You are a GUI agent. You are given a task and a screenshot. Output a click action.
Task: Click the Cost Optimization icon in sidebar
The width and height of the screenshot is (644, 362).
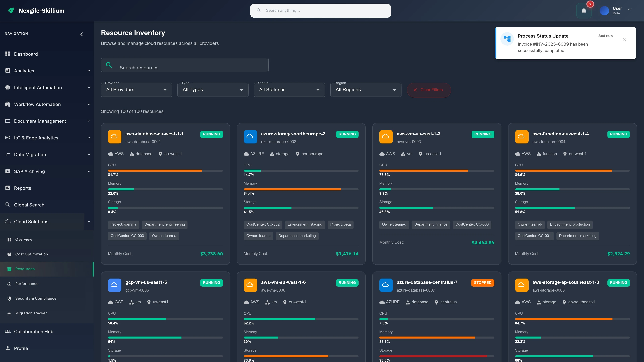[x=9, y=254]
